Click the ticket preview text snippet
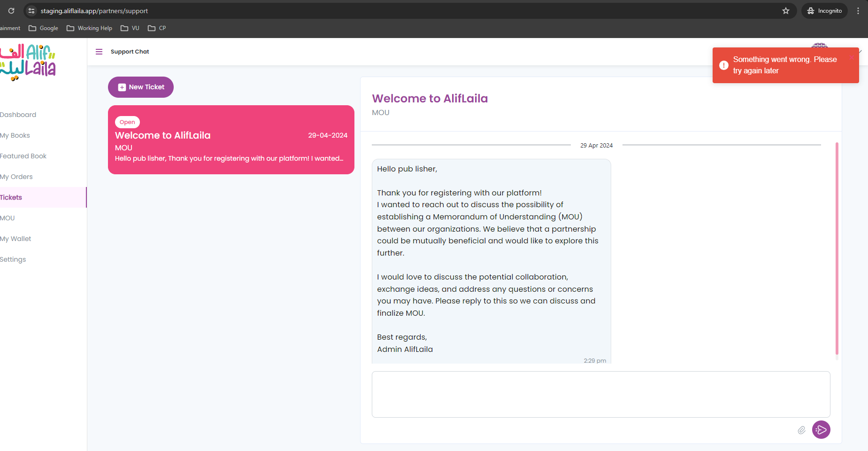868x451 pixels. click(x=229, y=158)
